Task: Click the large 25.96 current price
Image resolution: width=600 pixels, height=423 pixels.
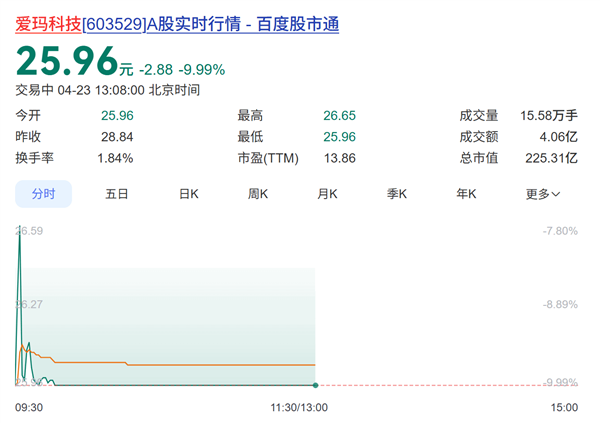Action: click(x=66, y=64)
